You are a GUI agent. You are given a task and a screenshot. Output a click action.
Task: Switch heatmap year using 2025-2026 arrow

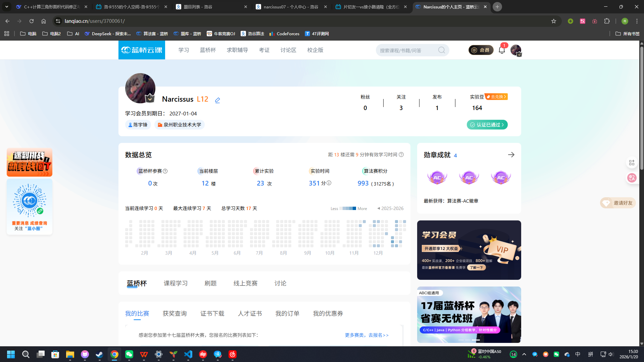click(379, 208)
